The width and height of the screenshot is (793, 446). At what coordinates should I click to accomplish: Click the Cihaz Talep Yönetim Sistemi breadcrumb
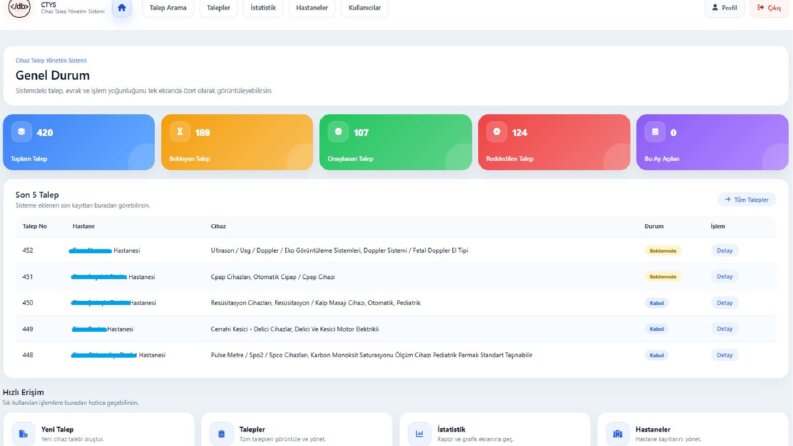[51, 60]
